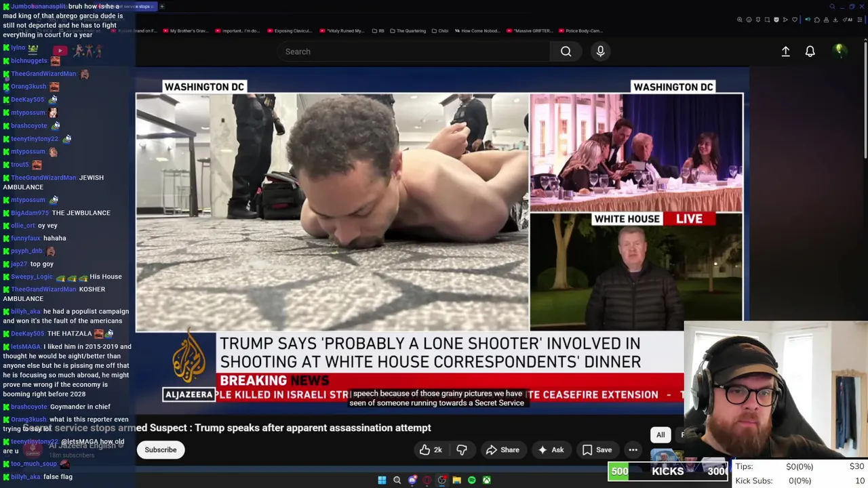Like the video with thumbs up

click(431, 450)
